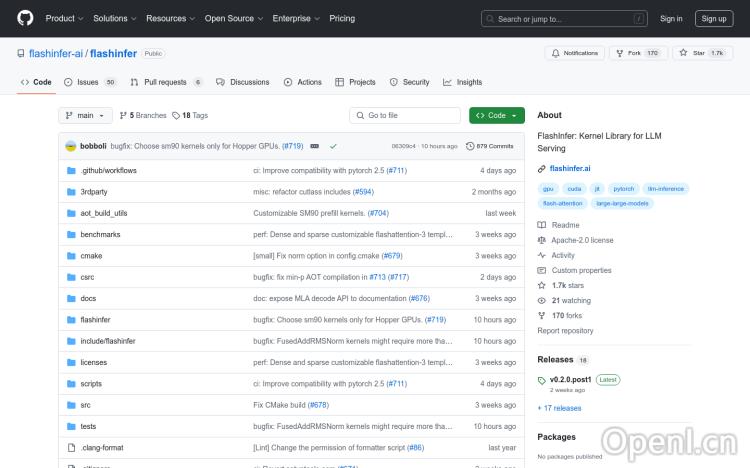Open the flashinfer.ai website link
The height and width of the screenshot is (468, 750).
tap(570, 168)
